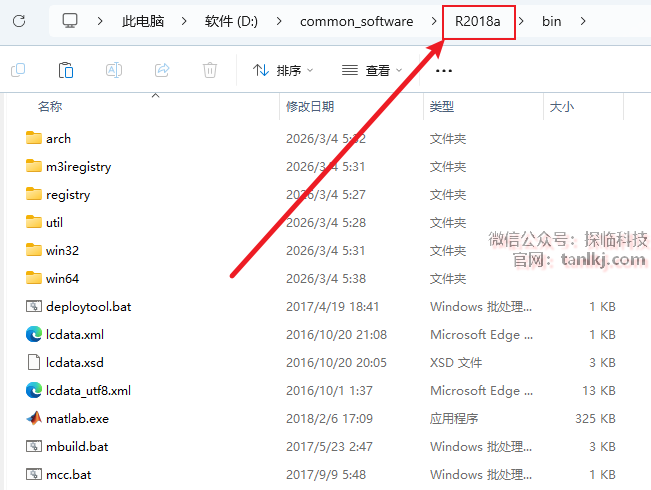Open the 排序 sort dropdown
The height and width of the screenshot is (490, 651).
(283, 70)
